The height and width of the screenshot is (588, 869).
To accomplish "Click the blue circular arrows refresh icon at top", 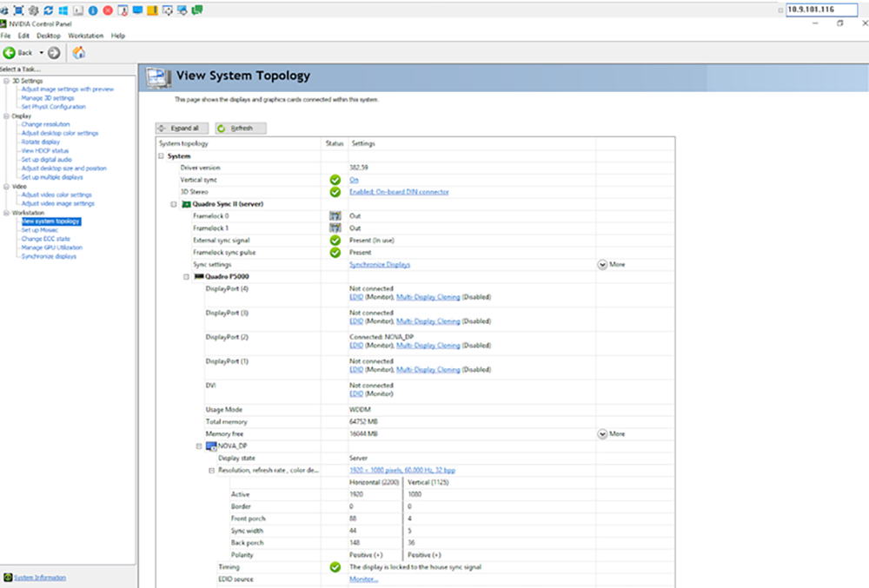I will (48, 10).
